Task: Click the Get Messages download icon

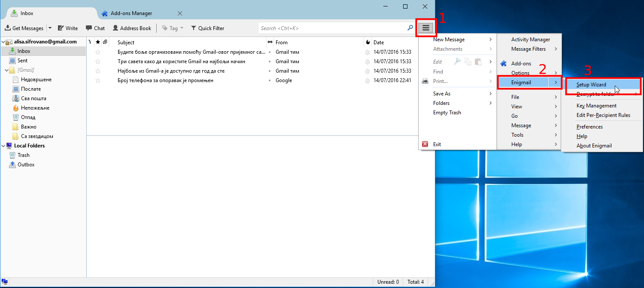Action: [7, 28]
